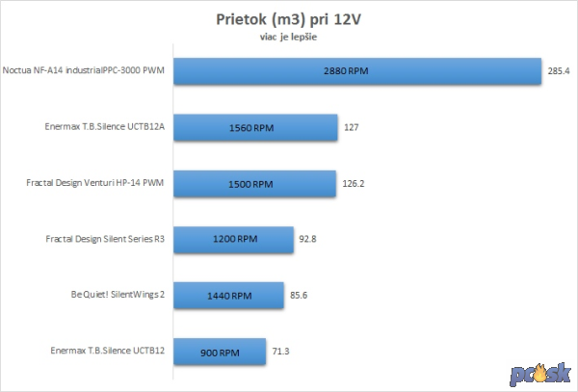The height and width of the screenshot is (392, 578).
Task: Click the chart title Prietok (m3) pri 12V
Action: tap(288, 19)
